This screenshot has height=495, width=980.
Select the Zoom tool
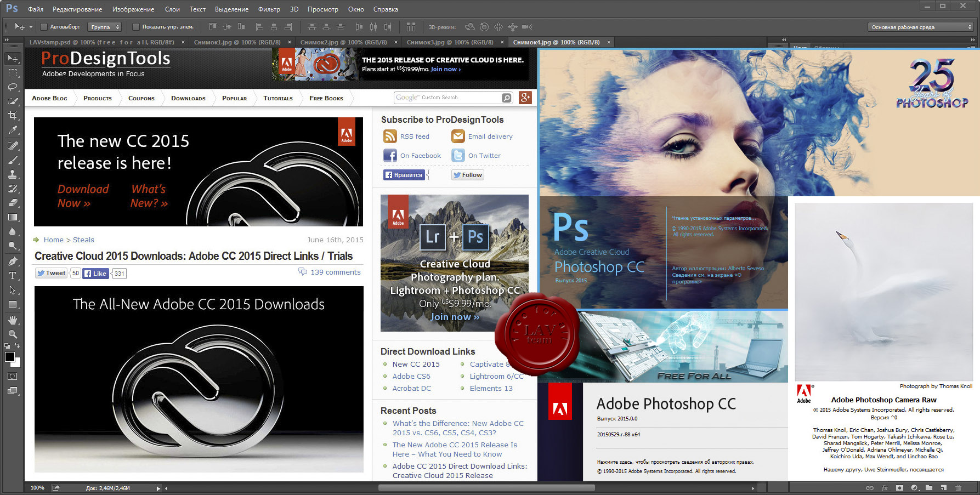point(13,334)
